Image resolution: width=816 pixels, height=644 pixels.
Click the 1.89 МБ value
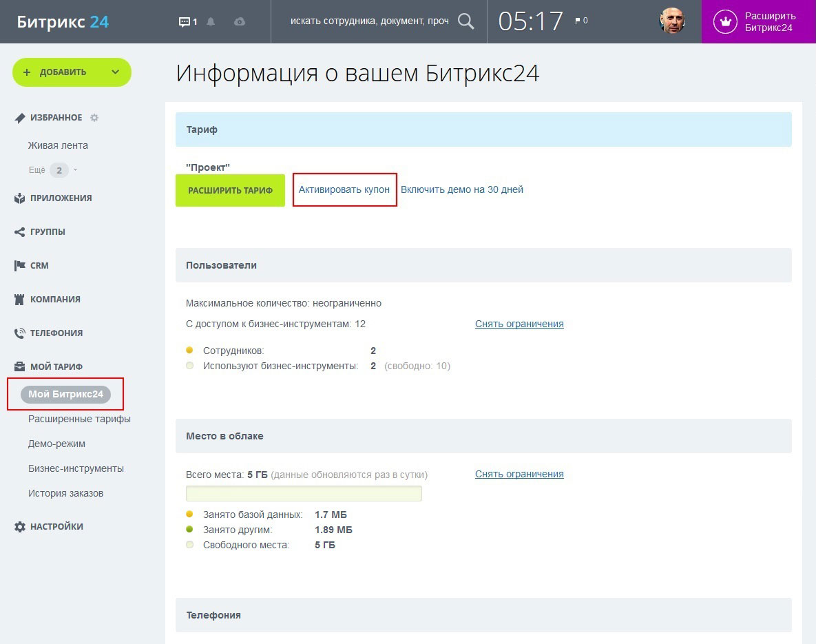click(333, 530)
